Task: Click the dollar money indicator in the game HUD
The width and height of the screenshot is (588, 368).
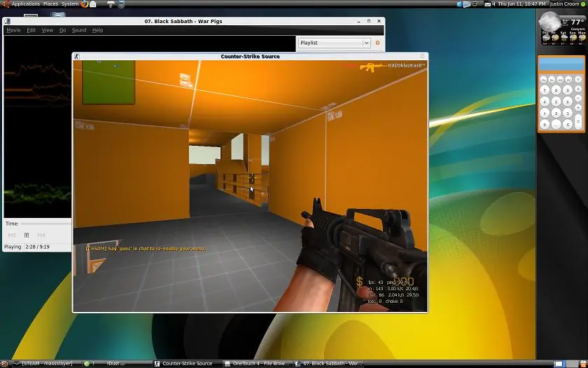Action: 360,282
